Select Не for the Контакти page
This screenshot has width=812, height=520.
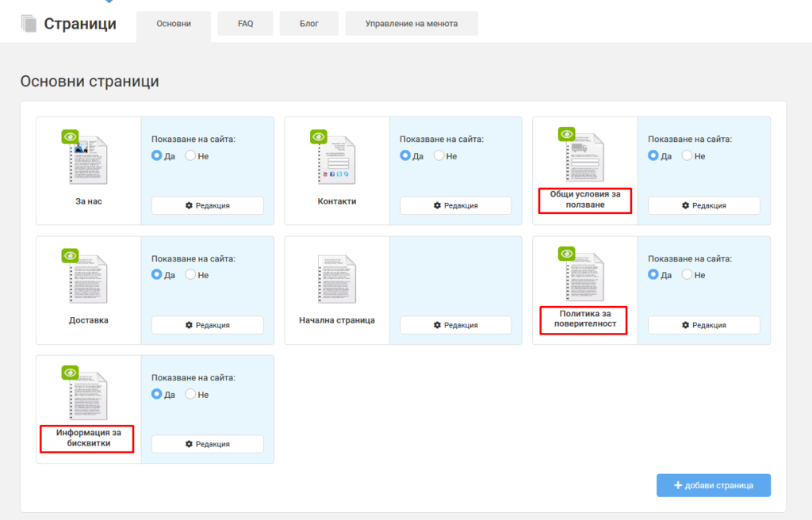(x=439, y=155)
